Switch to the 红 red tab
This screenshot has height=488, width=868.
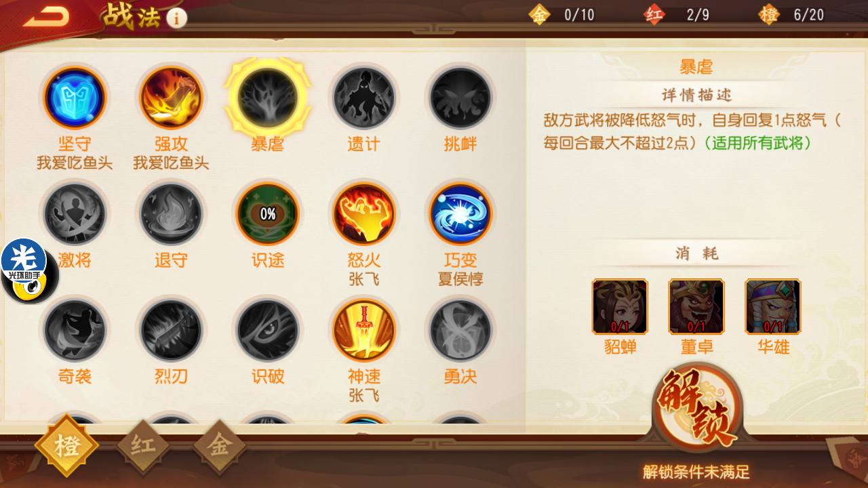click(x=143, y=446)
